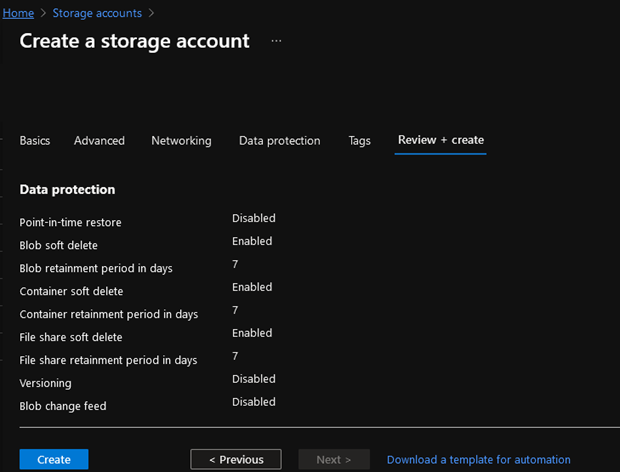Viewport: 620px width, 472px height.
Task: Download a template for automation
Action: tap(478, 460)
